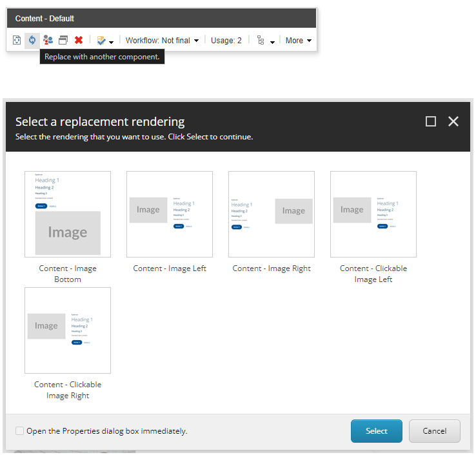Click the first icon in the Content toolbar

coord(17,40)
